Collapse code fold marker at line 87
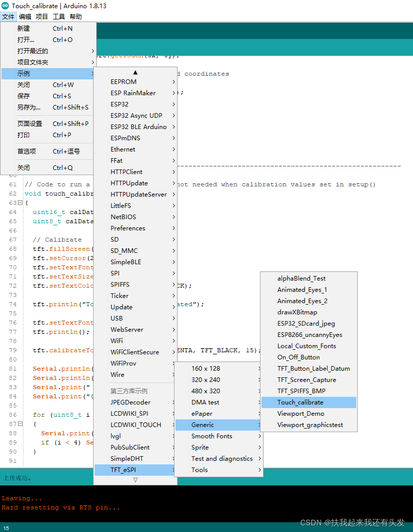 (x=20, y=424)
